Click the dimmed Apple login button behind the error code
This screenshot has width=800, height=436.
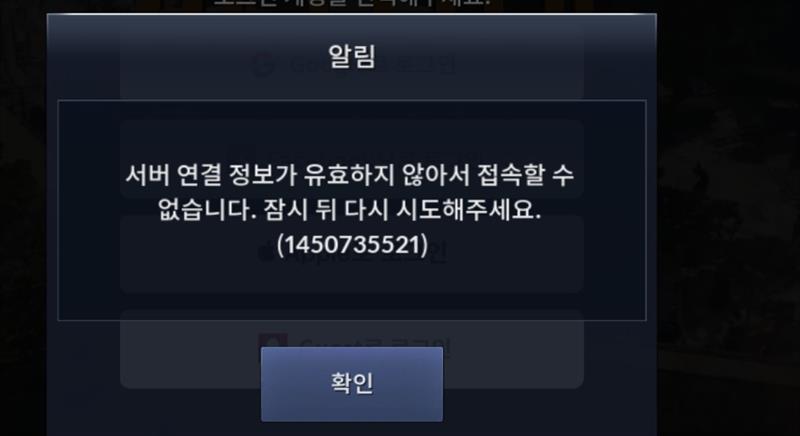352,253
